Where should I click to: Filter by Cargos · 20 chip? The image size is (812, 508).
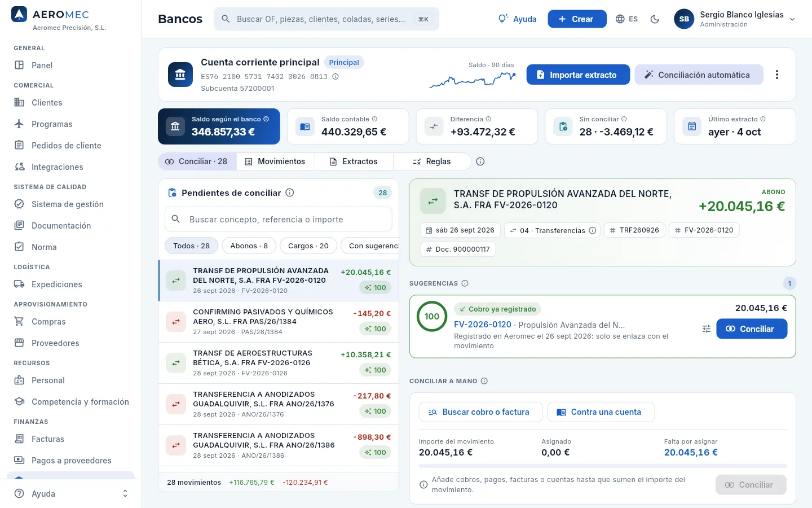click(308, 246)
